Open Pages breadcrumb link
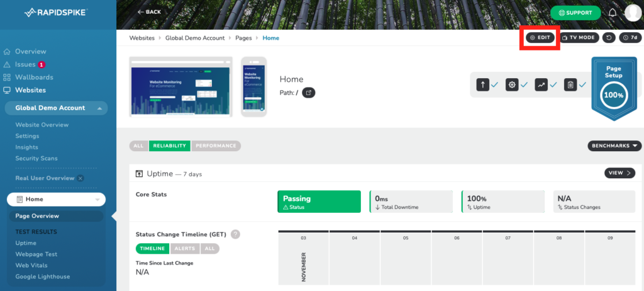 pyautogui.click(x=243, y=38)
